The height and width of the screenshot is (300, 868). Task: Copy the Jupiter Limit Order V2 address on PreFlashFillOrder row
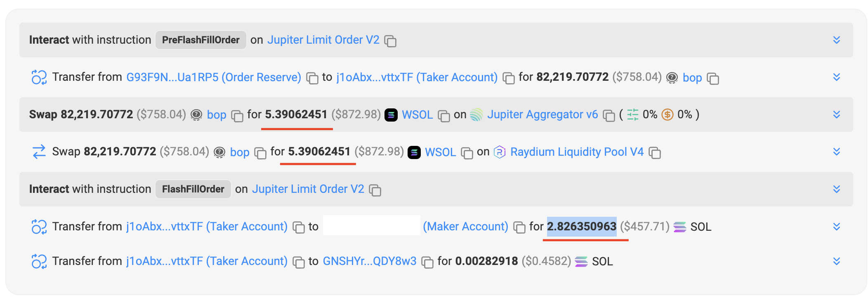coord(390,41)
